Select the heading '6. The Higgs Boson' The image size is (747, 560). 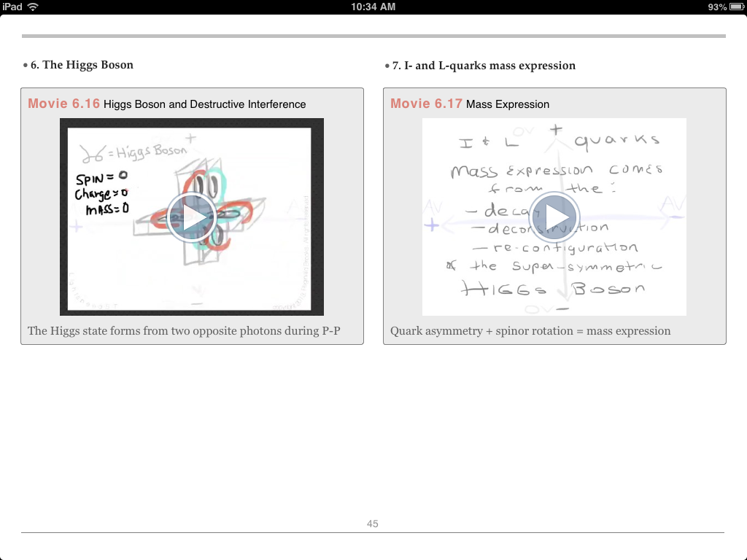(82, 65)
